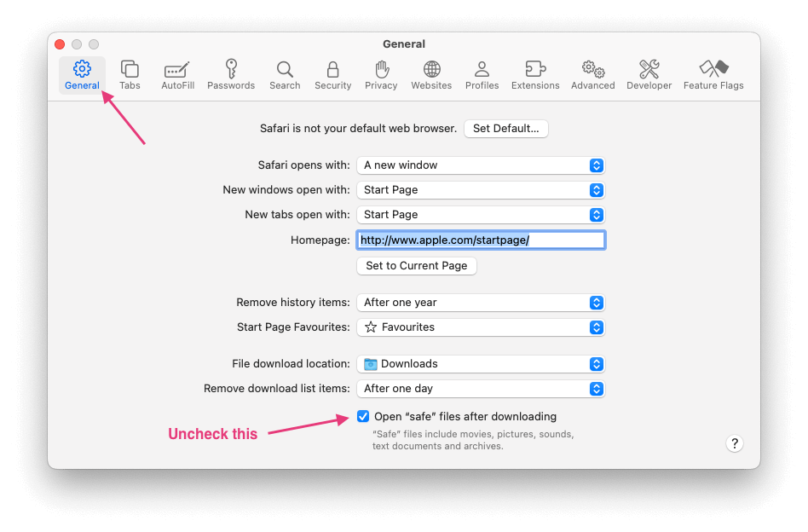The height and width of the screenshot is (532, 808).
Task: Open Security padlock settings
Action: tap(332, 74)
